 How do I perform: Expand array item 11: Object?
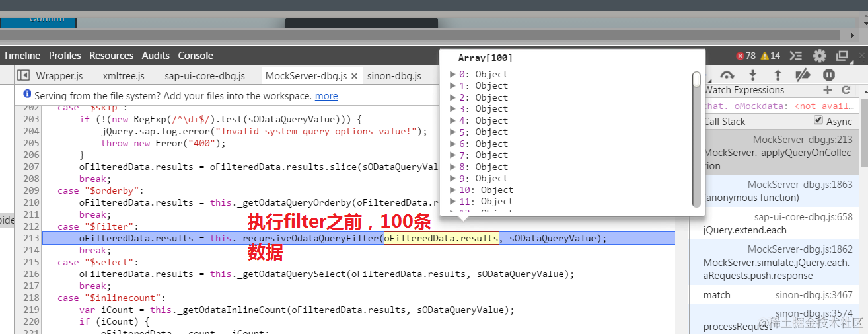(x=452, y=202)
